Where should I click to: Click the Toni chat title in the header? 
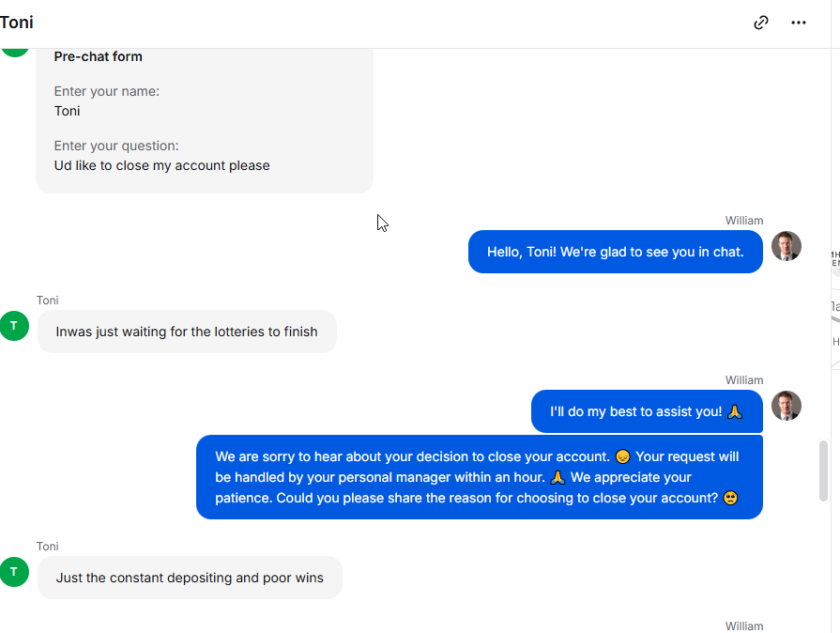17,23
